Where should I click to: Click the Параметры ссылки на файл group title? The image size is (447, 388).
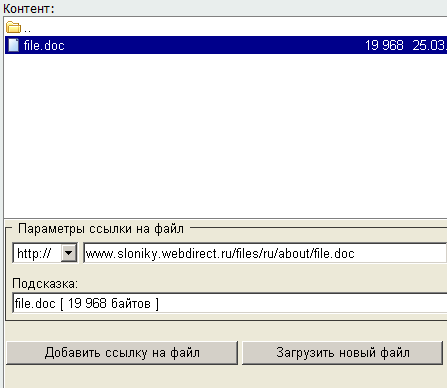[101, 229]
